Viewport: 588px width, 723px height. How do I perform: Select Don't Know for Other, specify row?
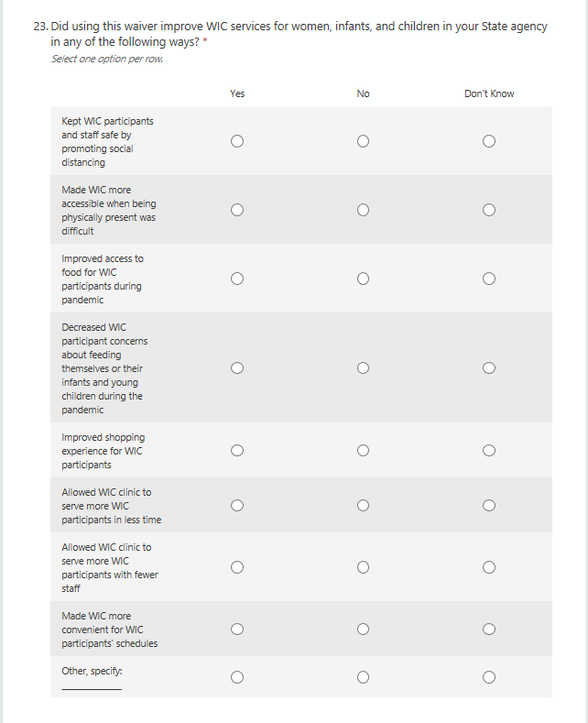(x=489, y=678)
